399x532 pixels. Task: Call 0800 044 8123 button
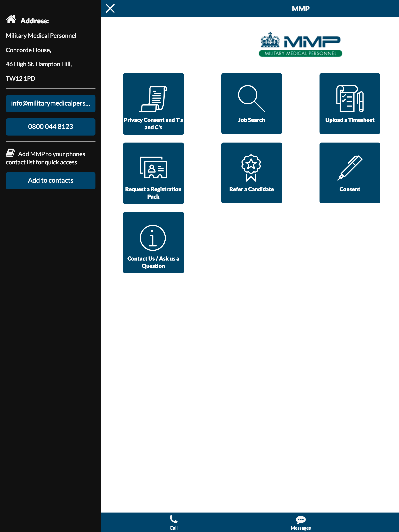coord(50,127)
